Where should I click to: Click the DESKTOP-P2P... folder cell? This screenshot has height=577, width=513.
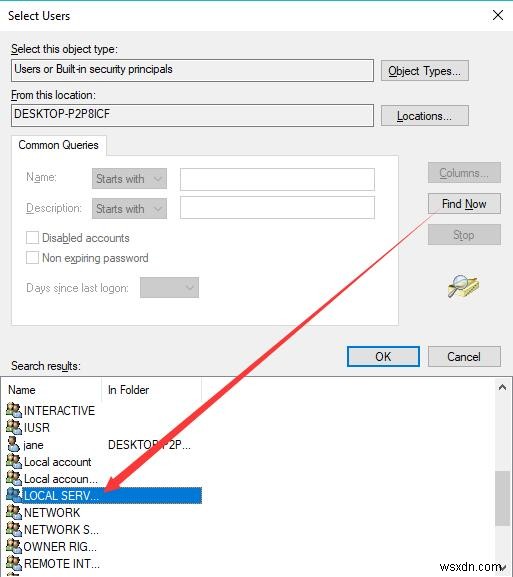[149, 444]
